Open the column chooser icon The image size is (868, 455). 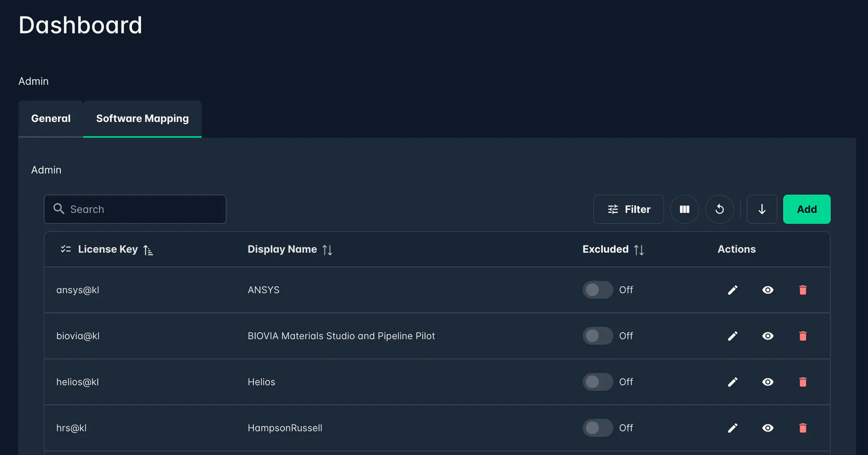click(x=684, y=209)
